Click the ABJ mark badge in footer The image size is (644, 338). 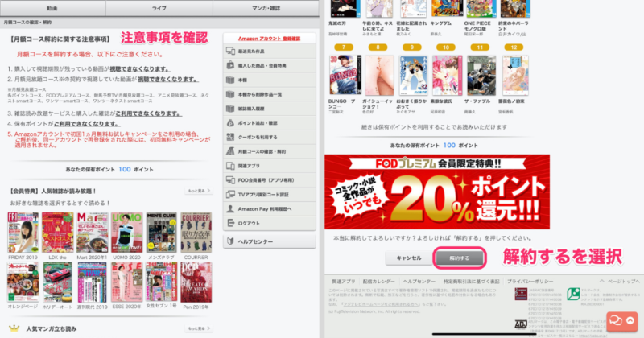[521, 324]
